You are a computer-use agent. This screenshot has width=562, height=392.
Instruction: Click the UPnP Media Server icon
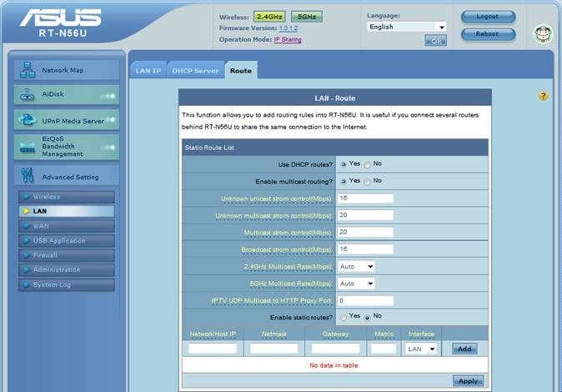pos(26,121)
